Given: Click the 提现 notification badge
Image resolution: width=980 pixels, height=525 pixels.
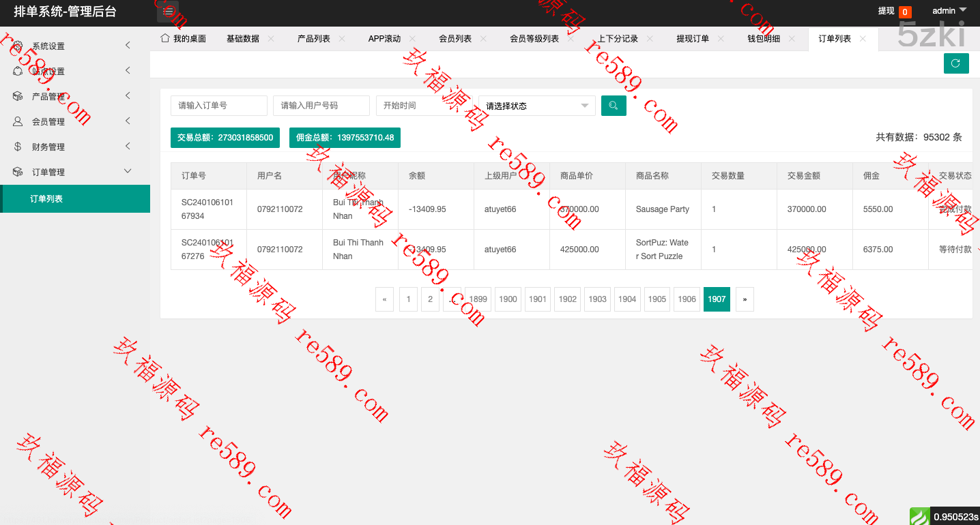Looking at the screenshot, I should click(904, 12).
